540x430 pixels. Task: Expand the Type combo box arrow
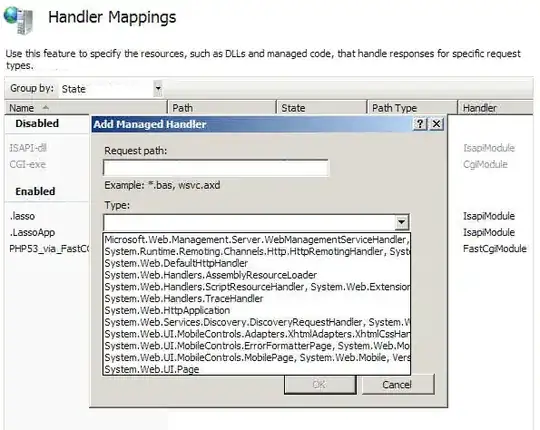pyautogui.click(x=402, y=222)
